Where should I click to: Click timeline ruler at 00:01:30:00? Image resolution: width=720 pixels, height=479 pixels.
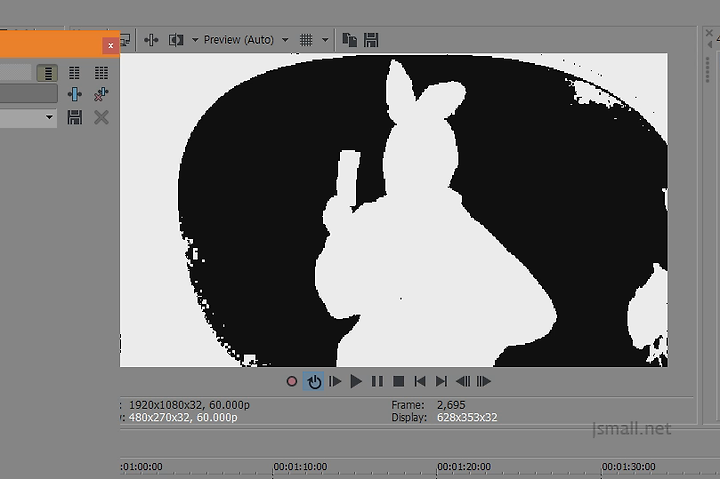point(629,467)
